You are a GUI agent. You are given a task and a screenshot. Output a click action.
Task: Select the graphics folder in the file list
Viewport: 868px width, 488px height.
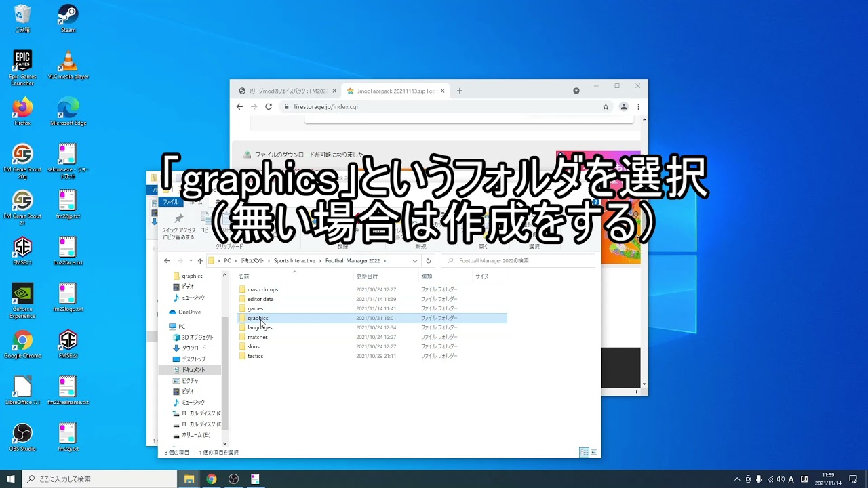point(372,318)
